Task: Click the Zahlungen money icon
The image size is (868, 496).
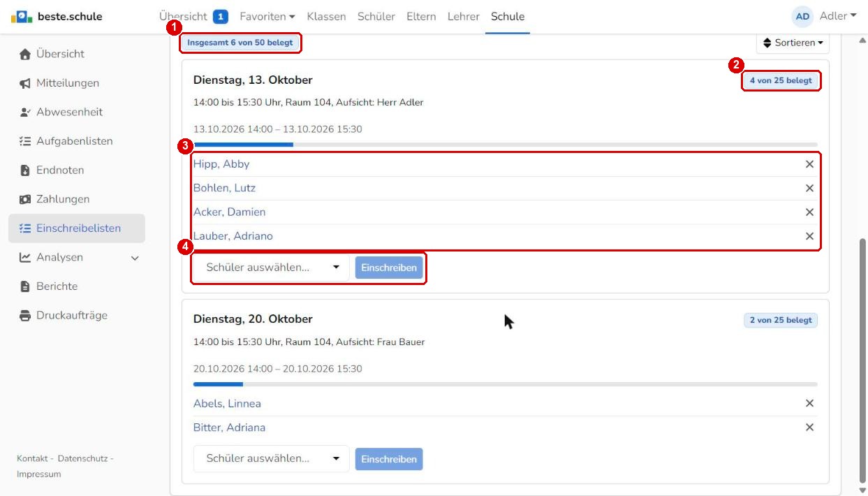Action: (25, 199)
